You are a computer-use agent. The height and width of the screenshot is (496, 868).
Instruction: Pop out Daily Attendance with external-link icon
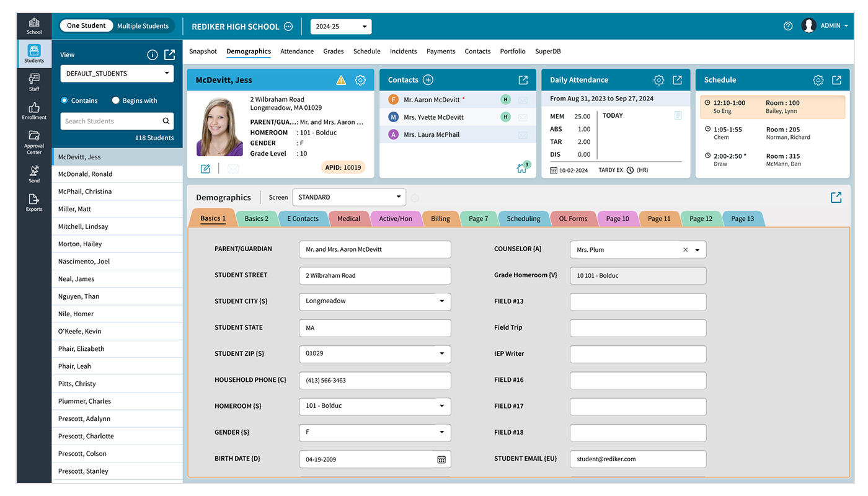[676, 79]
